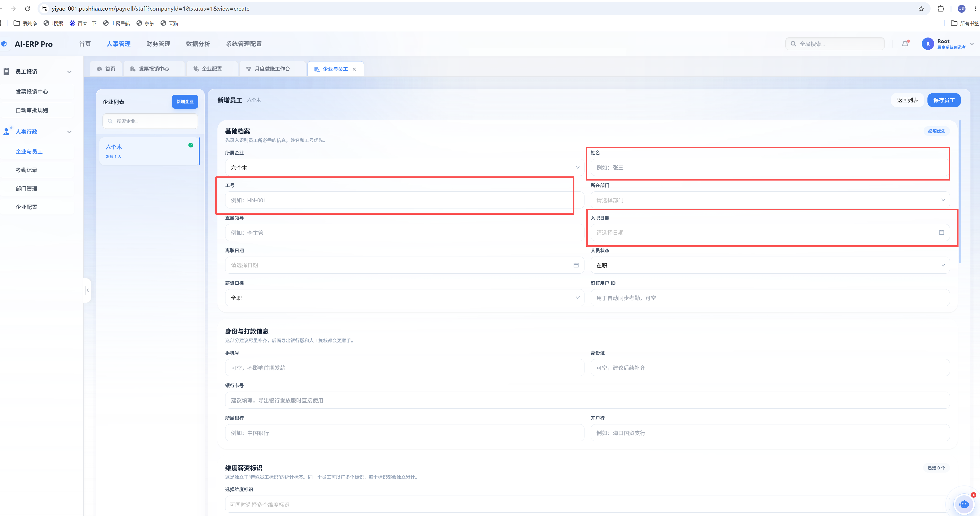Focus the 手机号 input field
The height and width of the screenshot is (516, 980).
tap(404, 368)
